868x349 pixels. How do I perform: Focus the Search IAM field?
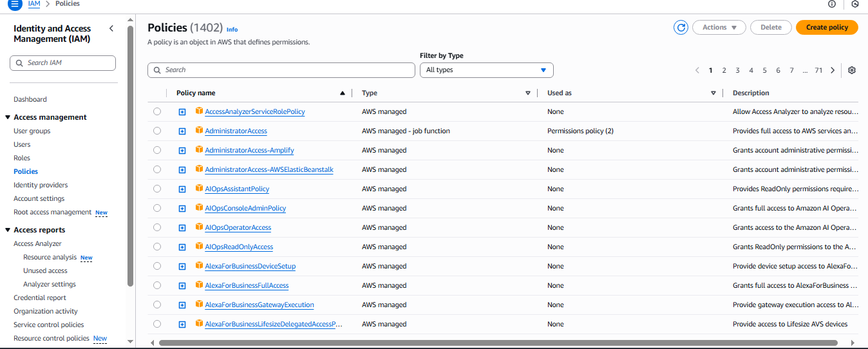click(x=62, y=63)
